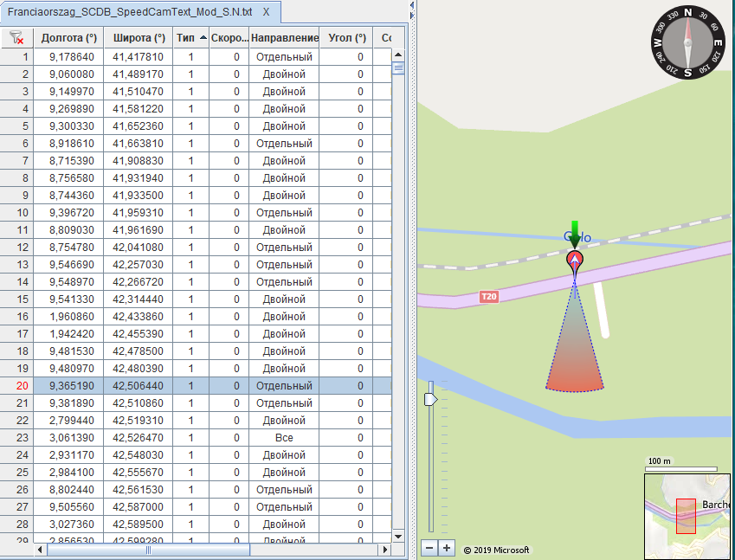Click latitude cell 42,257030
This screenshot has width=735, height=560.
pos(139,265)
